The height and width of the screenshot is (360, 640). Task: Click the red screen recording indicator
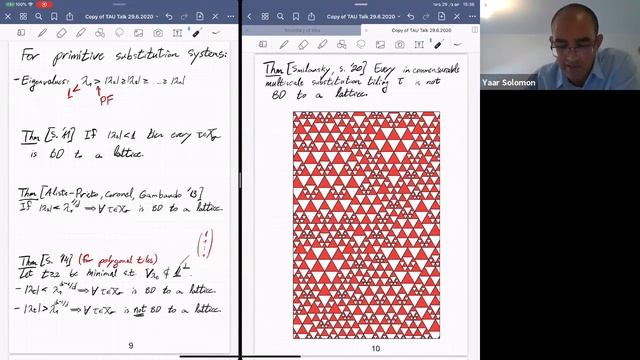(44, 4)
